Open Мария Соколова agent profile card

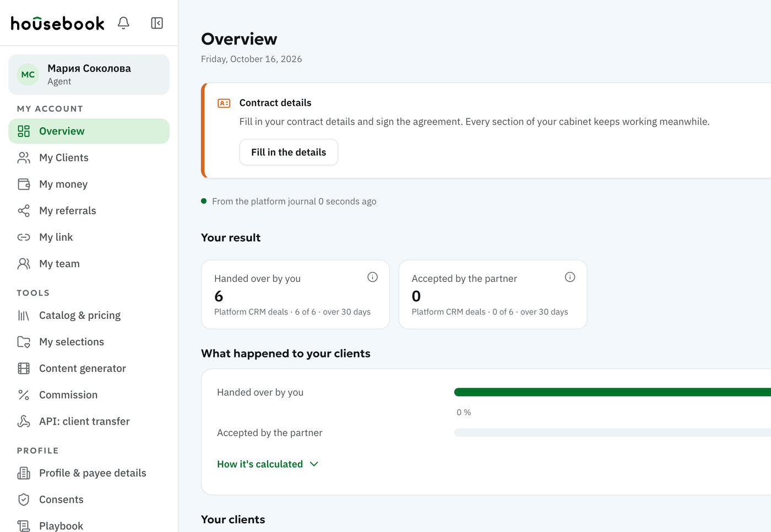89,74
